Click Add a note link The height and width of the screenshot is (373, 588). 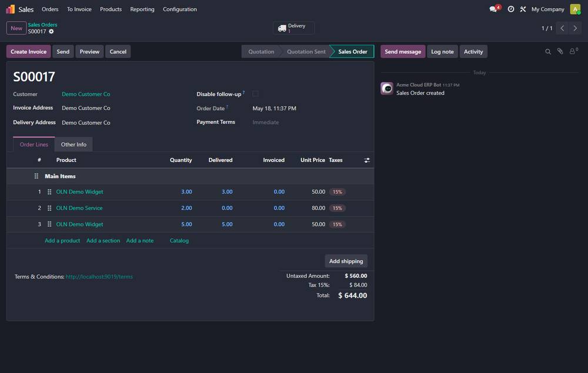(140, 240)
